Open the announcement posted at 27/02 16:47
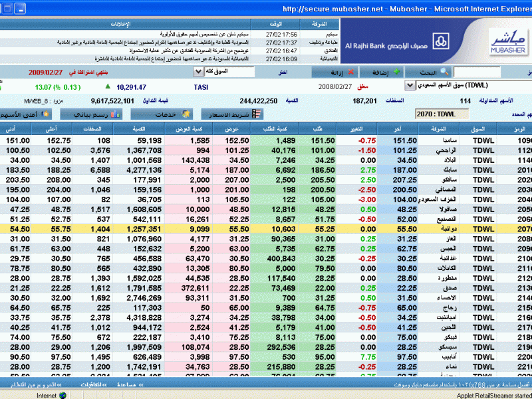The width and height of the screenshot is (532, 399). click(170, 51)
